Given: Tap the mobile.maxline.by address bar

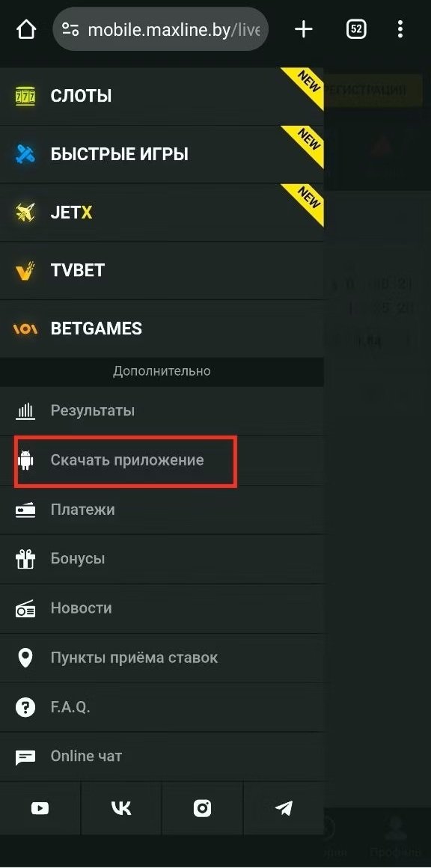Looking at the screenshot, I should [160, 29].
